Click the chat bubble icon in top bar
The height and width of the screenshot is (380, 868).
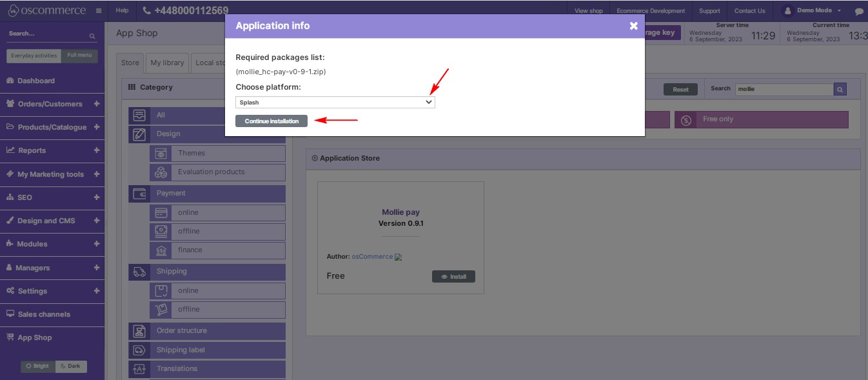(x=859, y=11)
